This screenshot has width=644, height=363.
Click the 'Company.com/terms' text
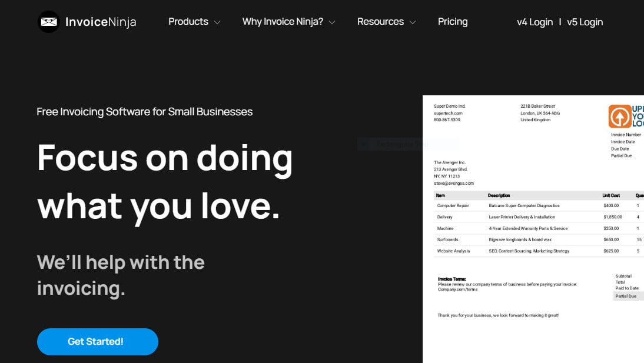tap(457, 289)
